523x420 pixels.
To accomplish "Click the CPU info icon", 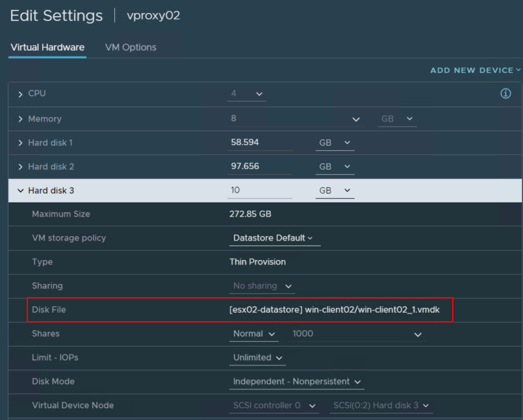I will click(x=505, y=94).
